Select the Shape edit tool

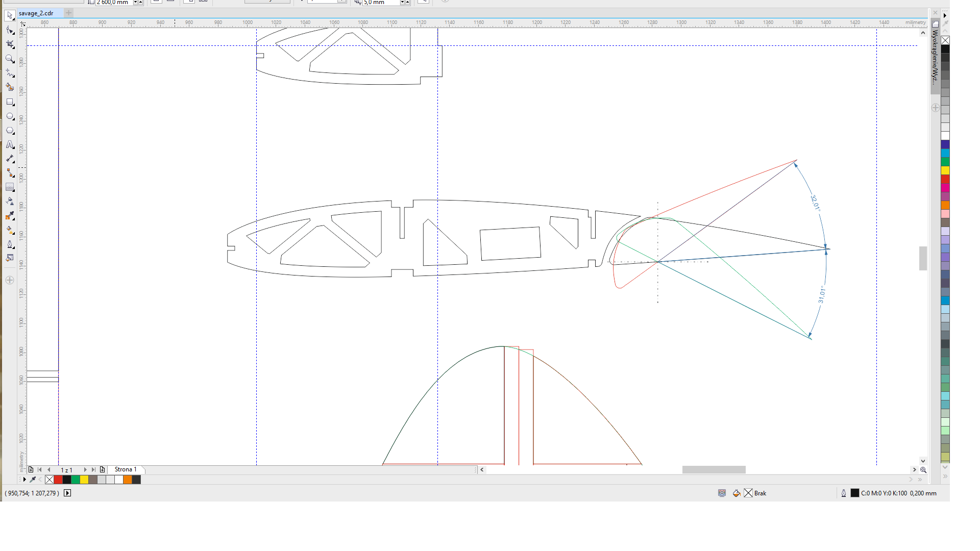(10, 30)
